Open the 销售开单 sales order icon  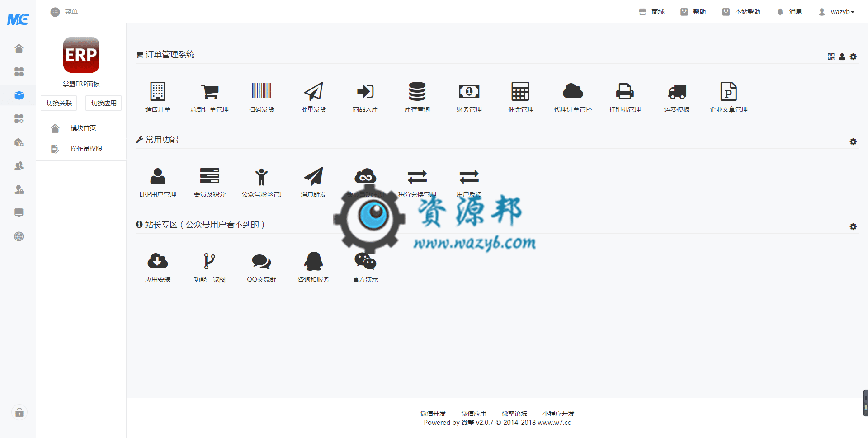pos(157,91)
